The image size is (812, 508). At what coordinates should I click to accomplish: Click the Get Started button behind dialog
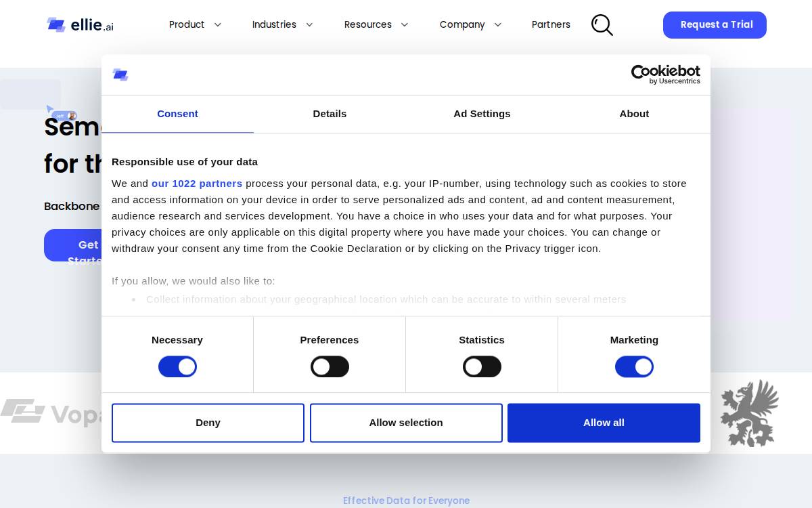(73, 245)
